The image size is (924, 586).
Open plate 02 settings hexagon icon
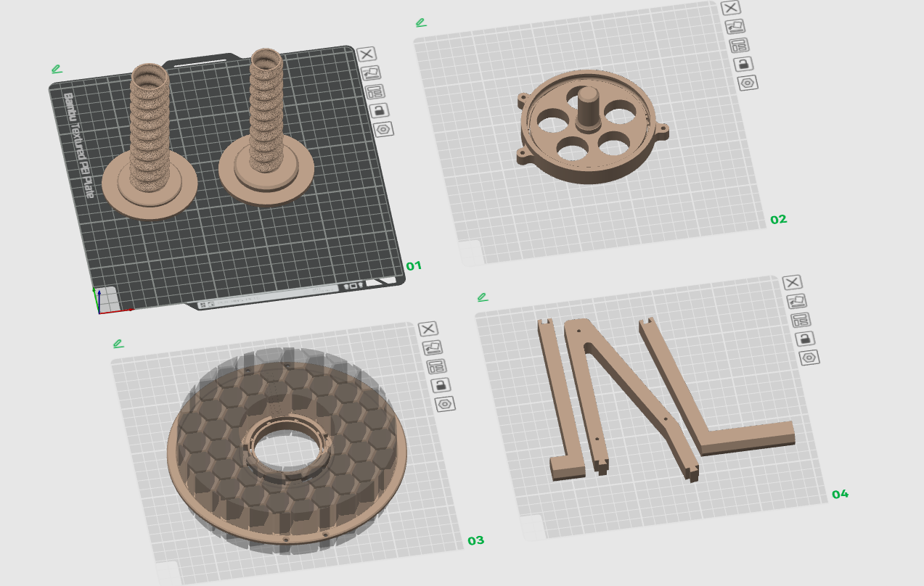748,83
